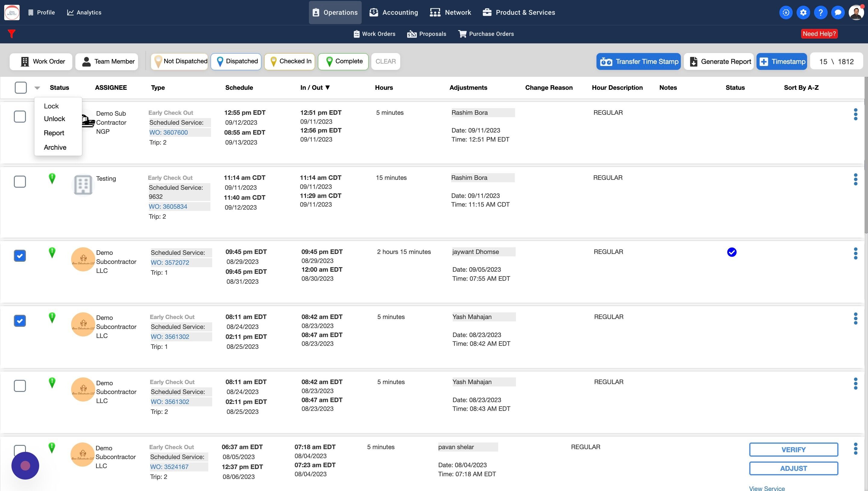Toggle the select-all header checkbox
Image resolution: width=868 pixels, height=491 pixels.
(x=20, y=88)
